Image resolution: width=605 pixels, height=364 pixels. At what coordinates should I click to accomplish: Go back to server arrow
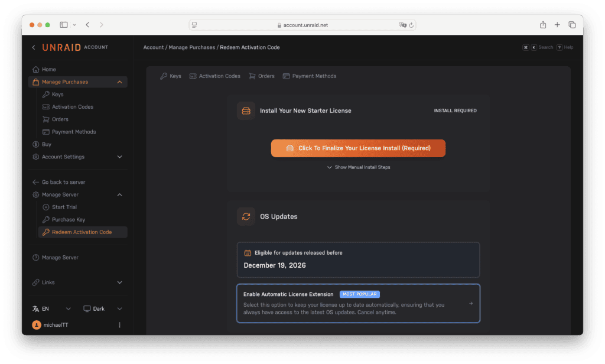pyautogui.click(x=36, y=182)
